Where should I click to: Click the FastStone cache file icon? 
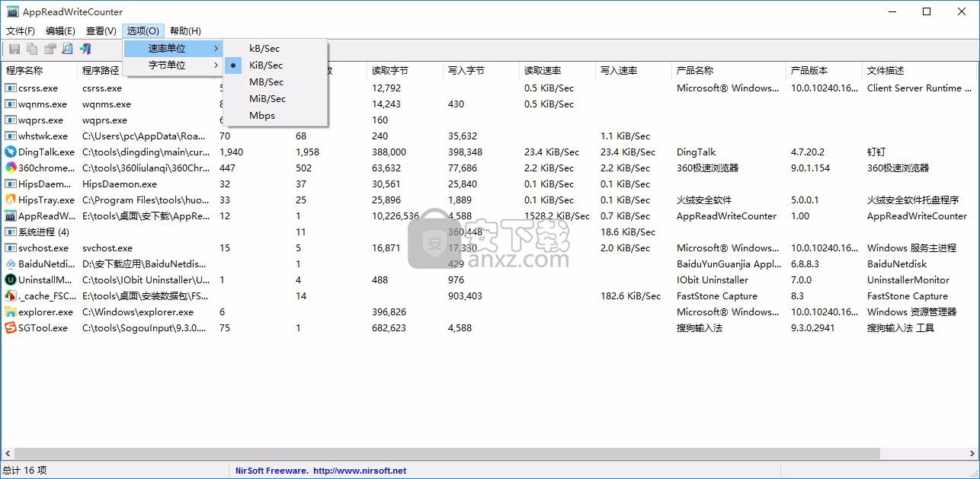click(x=11, y=296)
